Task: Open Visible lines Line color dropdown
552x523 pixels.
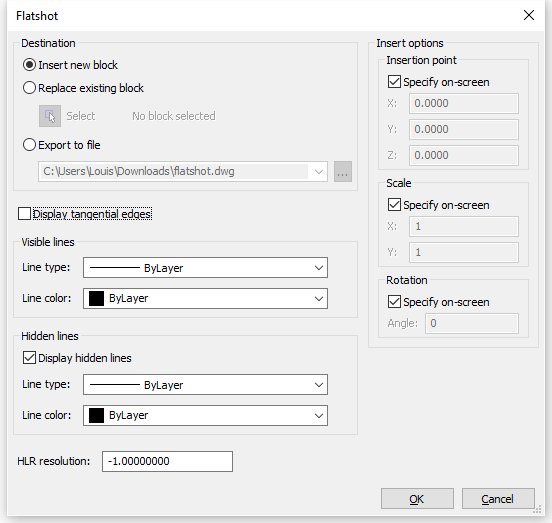Action: pos(205,298)
